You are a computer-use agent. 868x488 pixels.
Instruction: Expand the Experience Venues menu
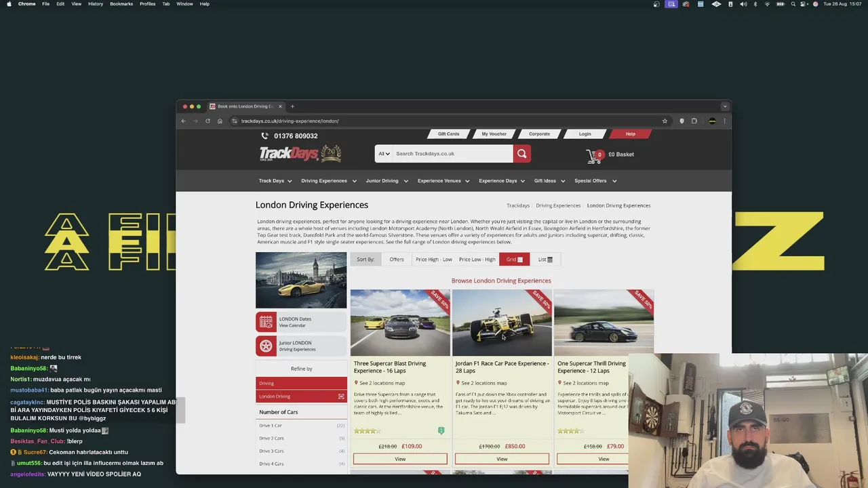[443, 181]
